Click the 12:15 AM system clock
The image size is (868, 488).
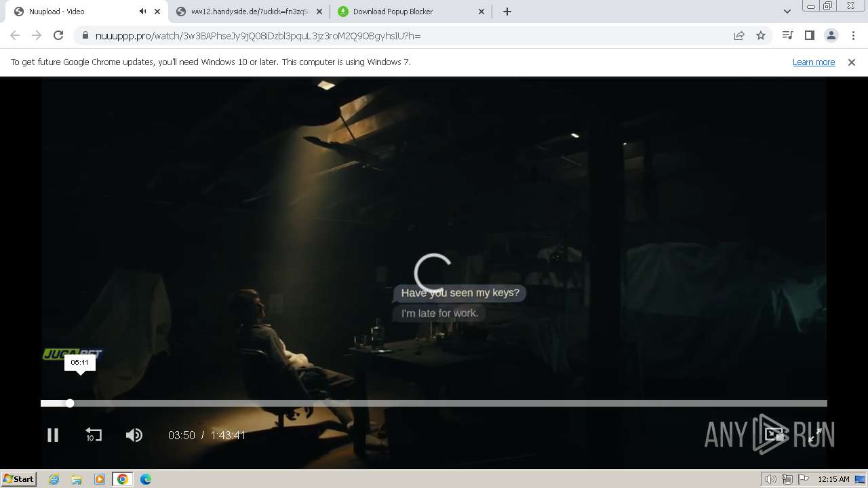pyautogui.click(x=833, y=479)
